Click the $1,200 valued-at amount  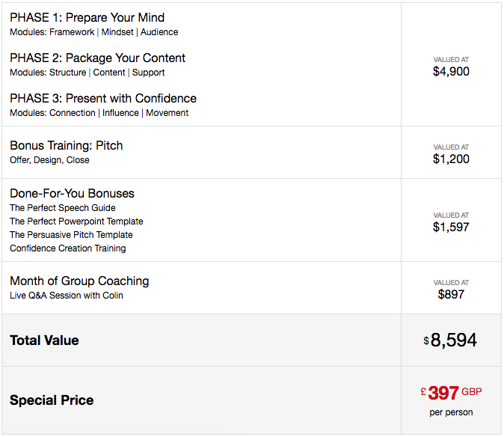[451, 159]
